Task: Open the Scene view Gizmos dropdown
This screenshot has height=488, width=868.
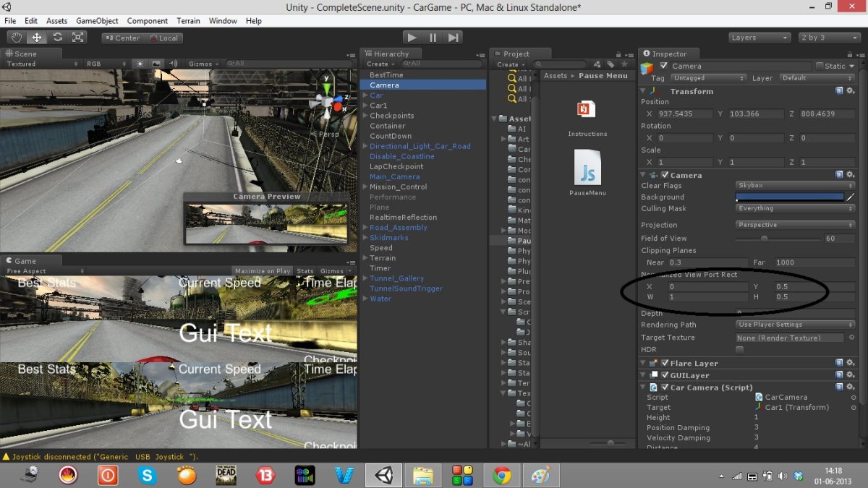Action: click(203, 64)
